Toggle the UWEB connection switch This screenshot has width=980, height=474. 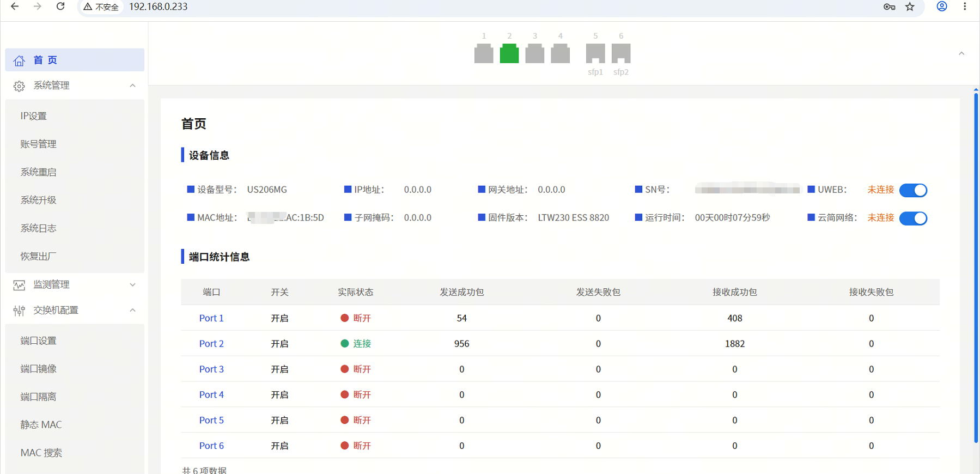point(914,190)
